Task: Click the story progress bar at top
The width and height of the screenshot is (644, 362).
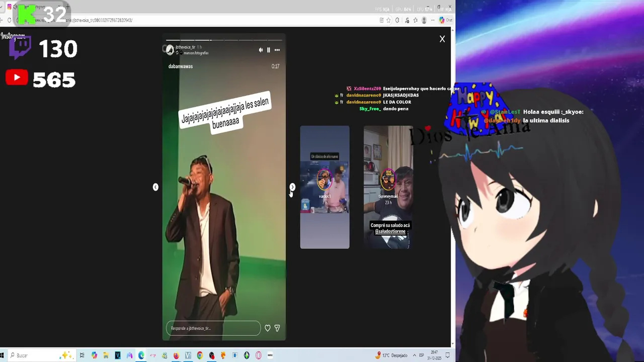Action: click(224, 40)
